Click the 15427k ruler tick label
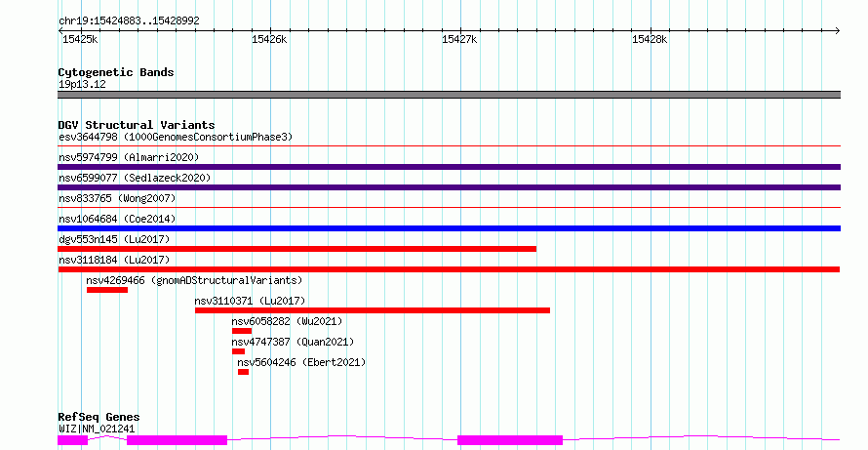This screenshot has height=450, width=868. pyautogui.click(x=459, y=39)
